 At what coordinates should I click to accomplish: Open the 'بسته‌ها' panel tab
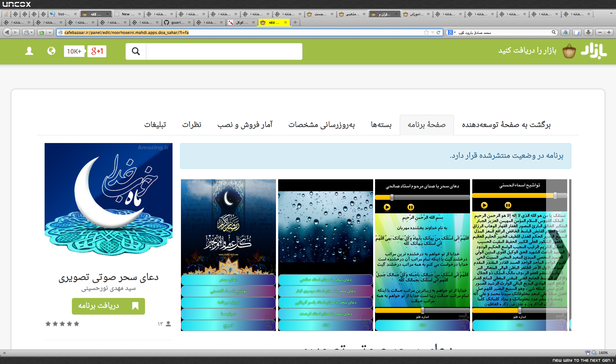click(x=381, y=125)
